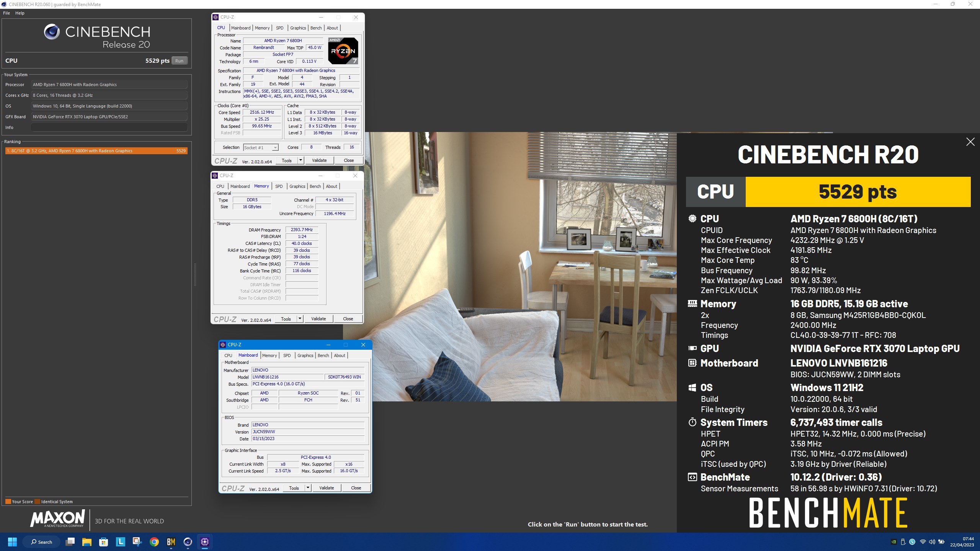The height and width of the screenshot is (551, 980).
Task: Click Tools button in Memory CPU-Z window
Action: point(286,319)
